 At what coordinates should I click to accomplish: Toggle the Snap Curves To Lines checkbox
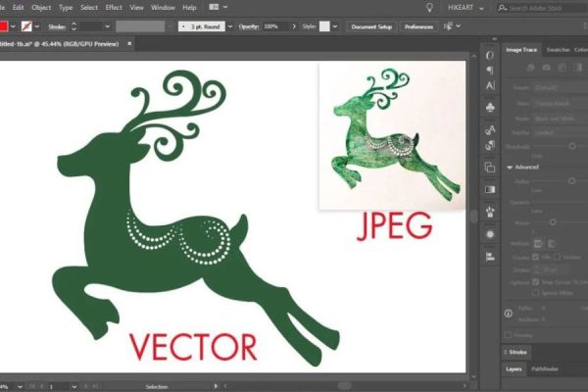tap(534, 282)
